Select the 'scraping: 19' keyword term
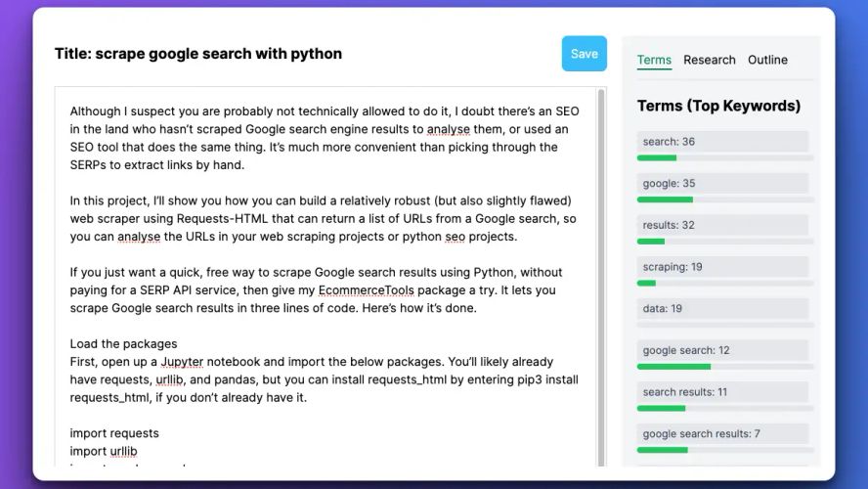Image resolution: width=868 pixels, height=489 pixels. click(x=722, y=266)
